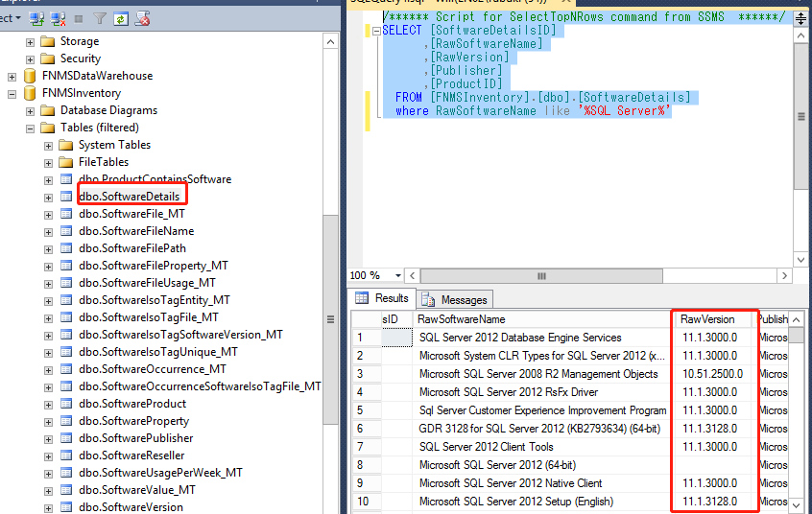Click the Connect Object Explorer icon
This screenshot has width=812, height=514.
click(36, 19)
